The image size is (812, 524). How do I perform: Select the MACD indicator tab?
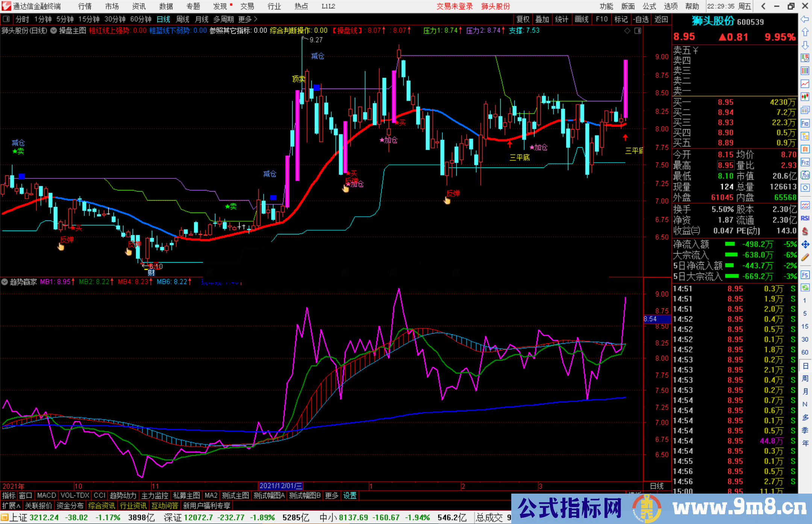[47, 495]
